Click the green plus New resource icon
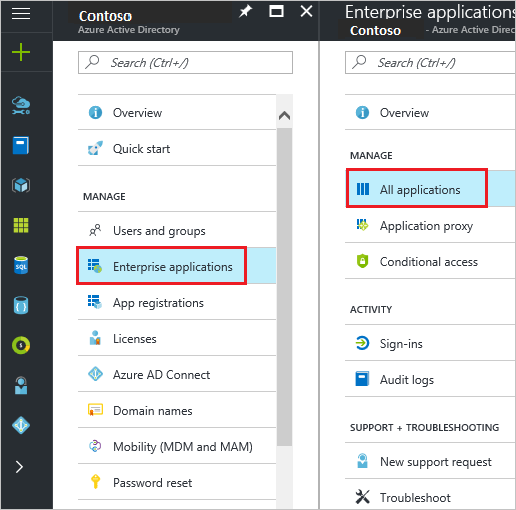 point(21,52)
